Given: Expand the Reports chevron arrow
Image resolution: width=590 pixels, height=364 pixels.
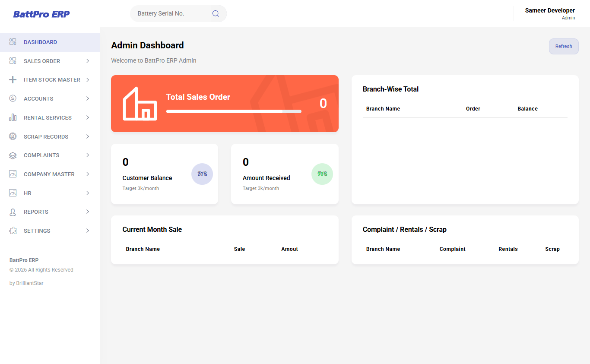Looking at the screenshot, I should click(x=88, y=212).
